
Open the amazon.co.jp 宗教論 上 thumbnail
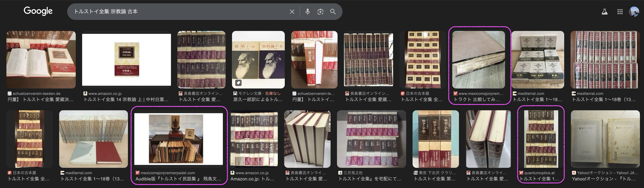point(126,60)
